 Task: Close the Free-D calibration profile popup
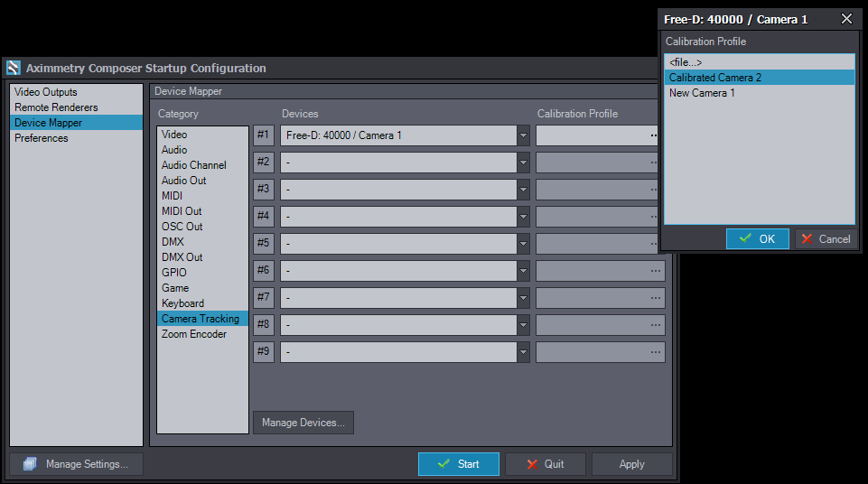coord(846,19)
